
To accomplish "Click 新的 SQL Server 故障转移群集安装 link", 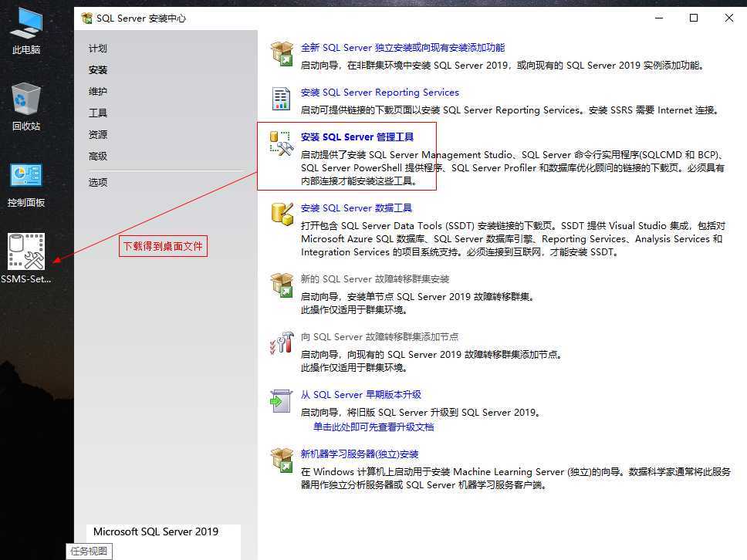I will 375,279.
